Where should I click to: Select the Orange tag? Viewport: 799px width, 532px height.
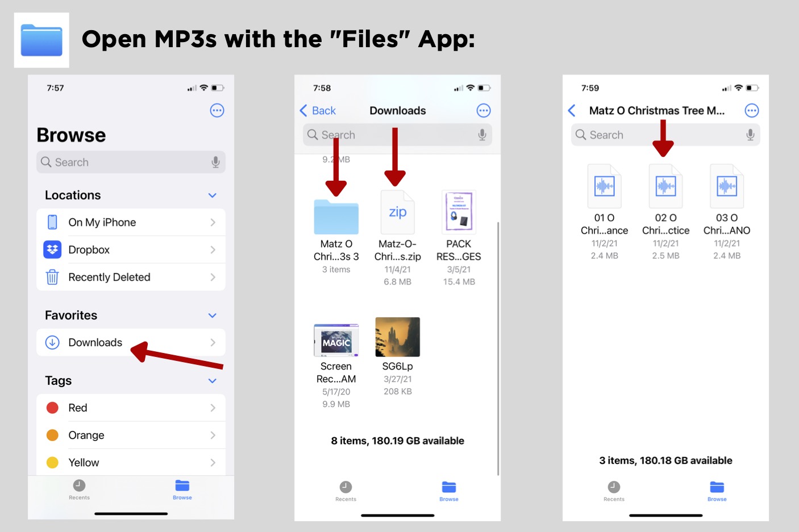pyautogui.click(x=86, y=435)
